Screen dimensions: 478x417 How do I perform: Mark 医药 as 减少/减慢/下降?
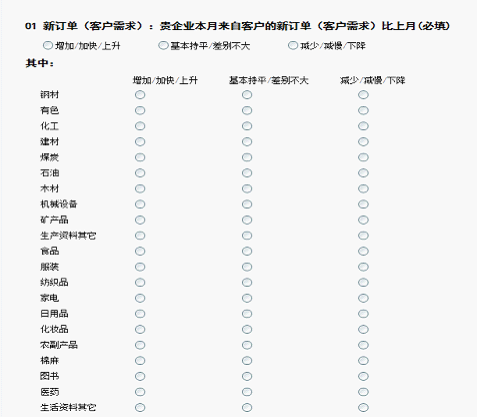363,392
